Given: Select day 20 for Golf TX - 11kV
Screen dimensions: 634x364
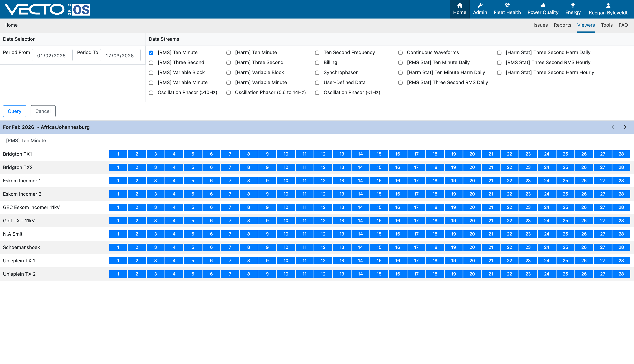Looking at the screenshot, I should click(x=472, y=221).
